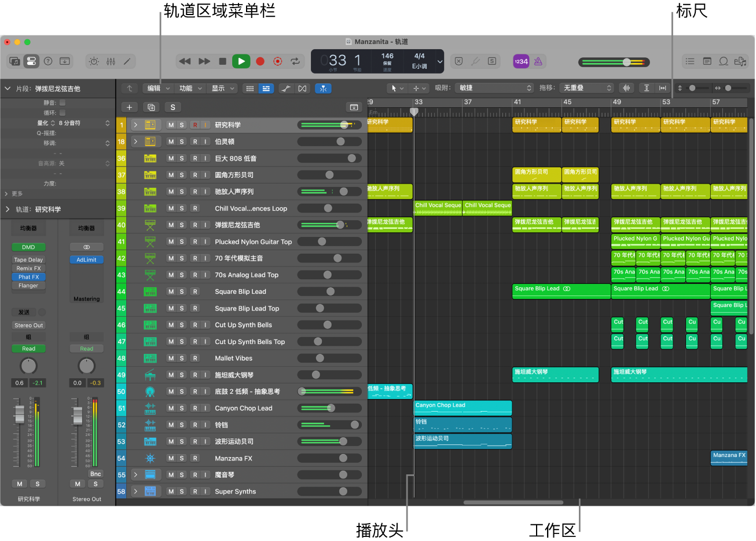
Task: Open the 功能 menu
Action: point(190,89)
